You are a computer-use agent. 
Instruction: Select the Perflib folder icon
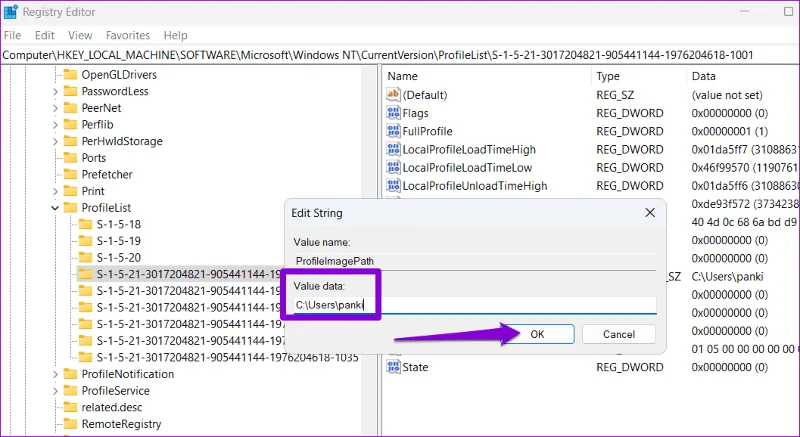tap(70, 125)
